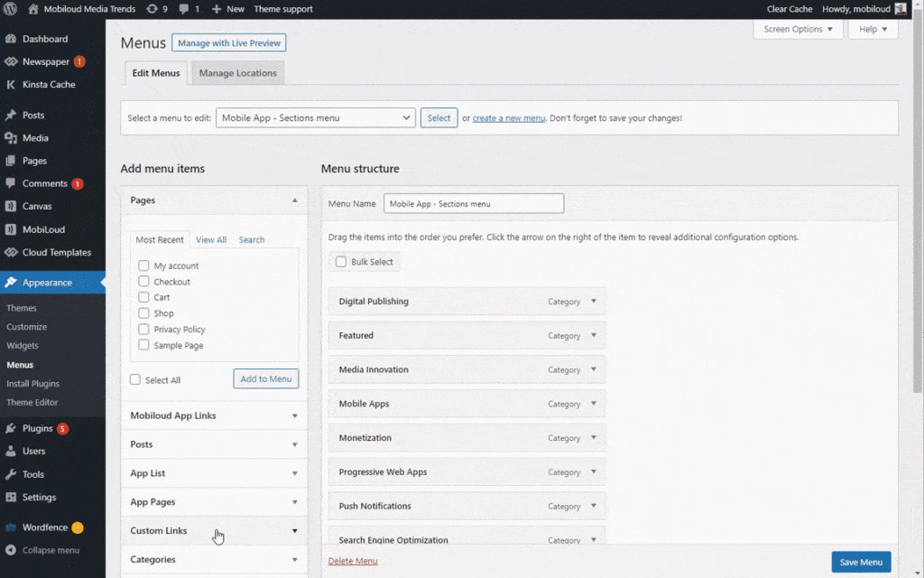Viewport: 924px width, 578px height.
Task: Expand the Digital Publishing menu item arrow
Action: pos(594,302)
